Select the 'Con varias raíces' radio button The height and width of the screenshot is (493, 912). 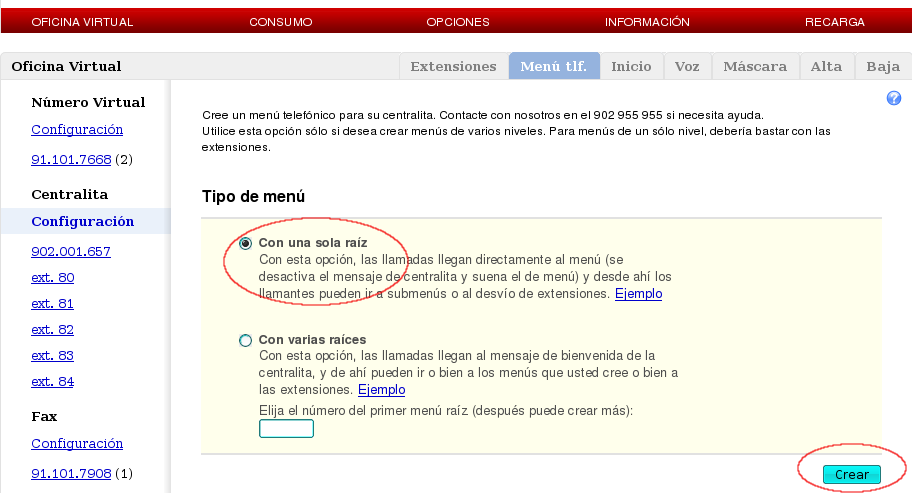pos(246,340)
